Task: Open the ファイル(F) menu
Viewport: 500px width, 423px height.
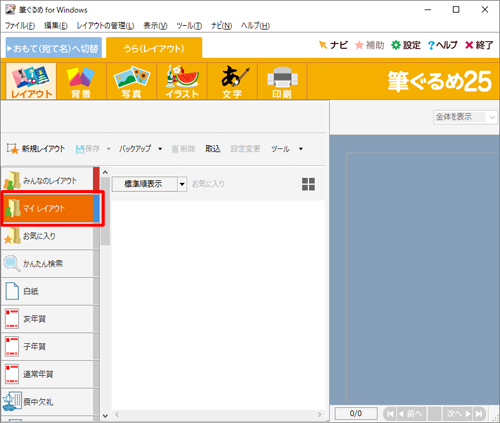Action: point(20,25)
